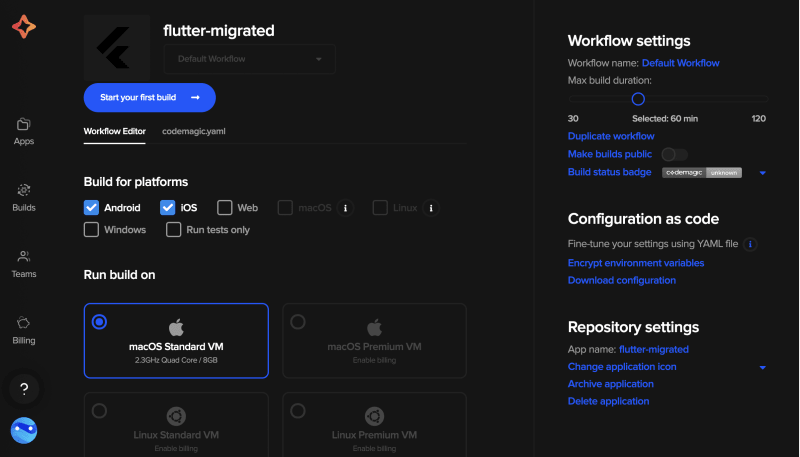The image size is (800, 457).
Task: Open the Builds sidebar section
Action: [x=23, y=198]
